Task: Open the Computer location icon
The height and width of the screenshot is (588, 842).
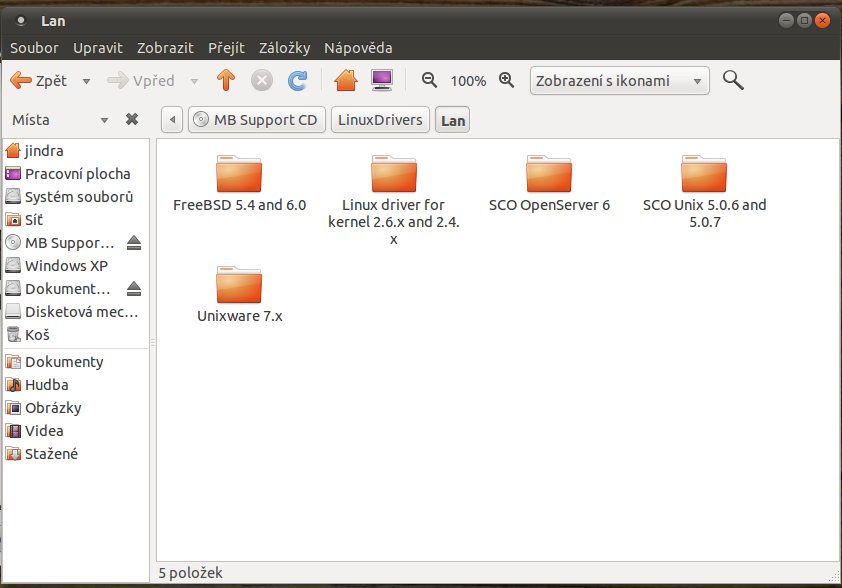Action: click(x=382, y=81)
